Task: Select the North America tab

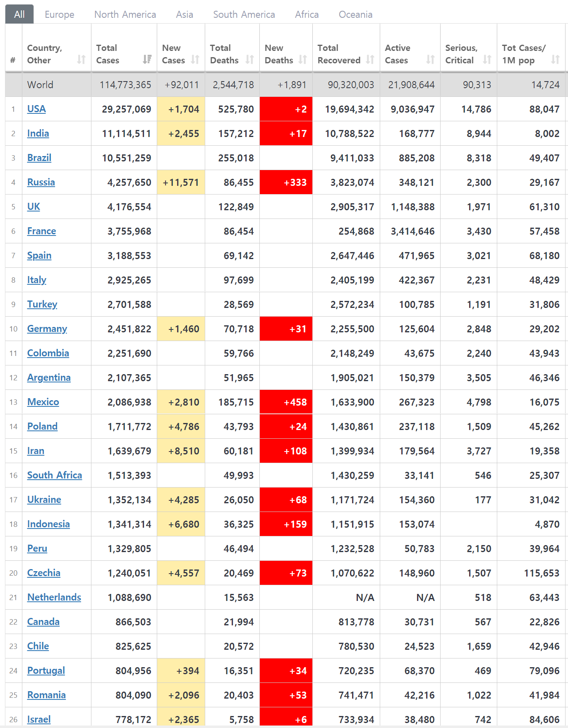Action: tap(125, 14)
